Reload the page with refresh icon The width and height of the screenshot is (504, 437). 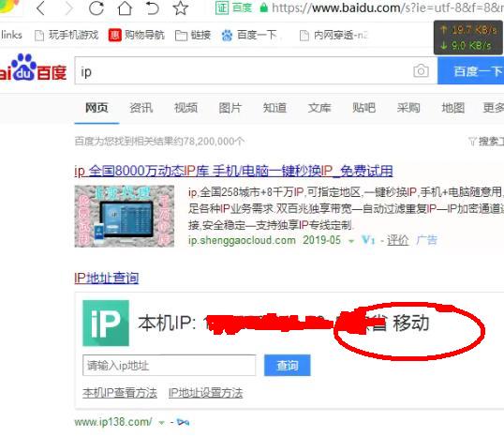tap(96, 8)
